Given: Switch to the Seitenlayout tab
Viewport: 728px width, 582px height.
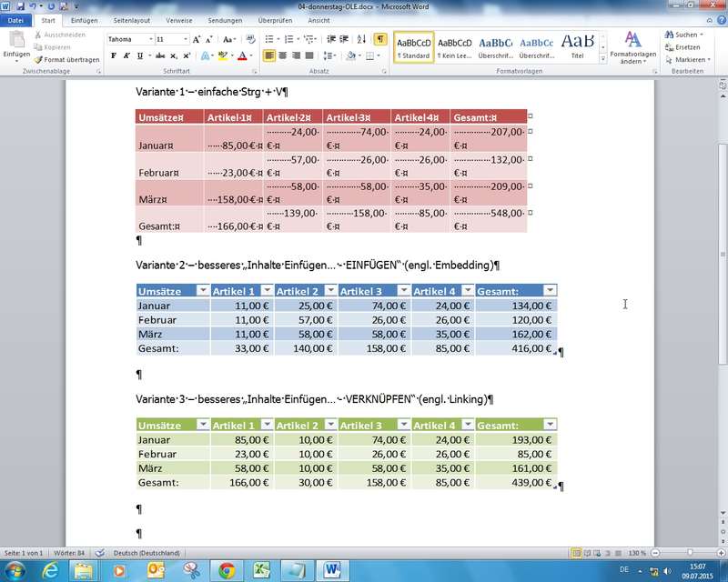Looking at the screenshot, I should [x=134, y=20].
